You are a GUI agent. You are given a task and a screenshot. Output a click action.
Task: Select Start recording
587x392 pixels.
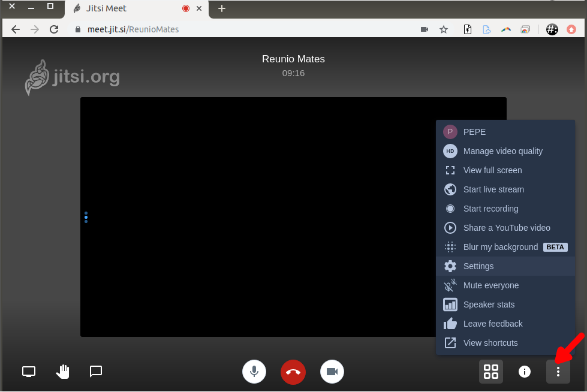(x=490, y=209)
